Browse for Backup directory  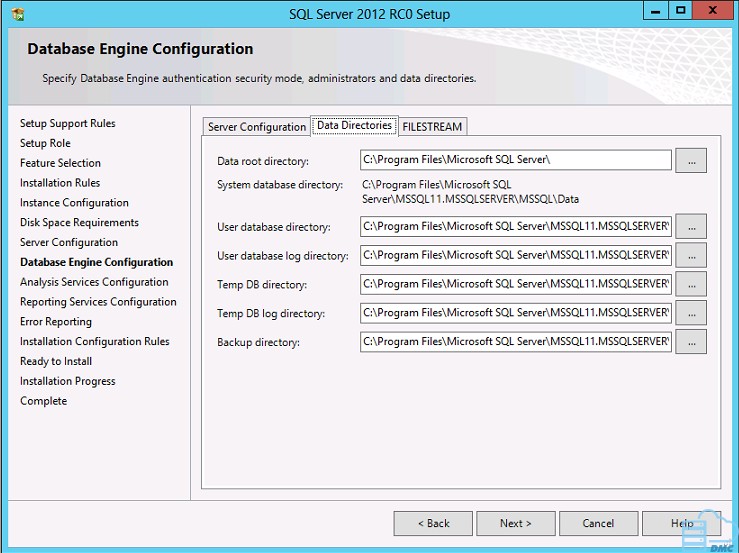coord(691,342)
